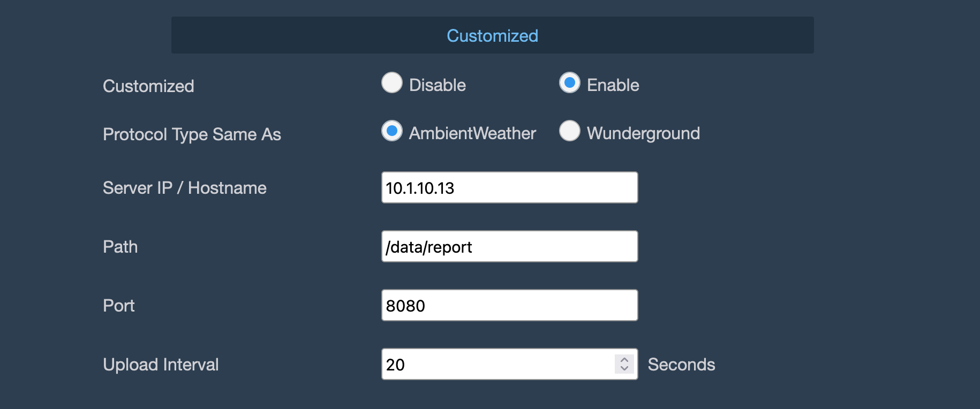Click the Path input field showing /data/report
The width and height of the screenshot is (980, 409).
pyautogui.click(x=509, y=246)
